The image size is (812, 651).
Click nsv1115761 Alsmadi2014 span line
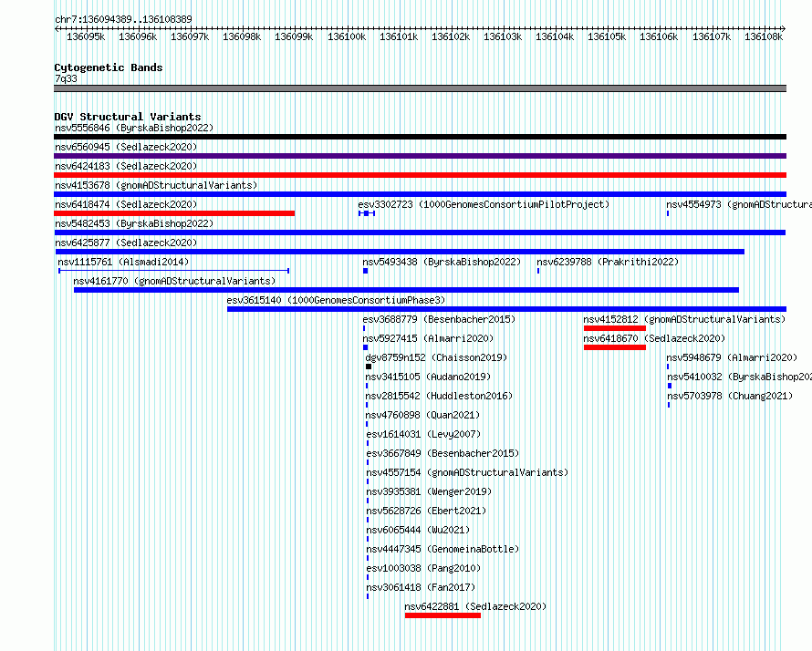pyautogui.click(x=174, y=271)
